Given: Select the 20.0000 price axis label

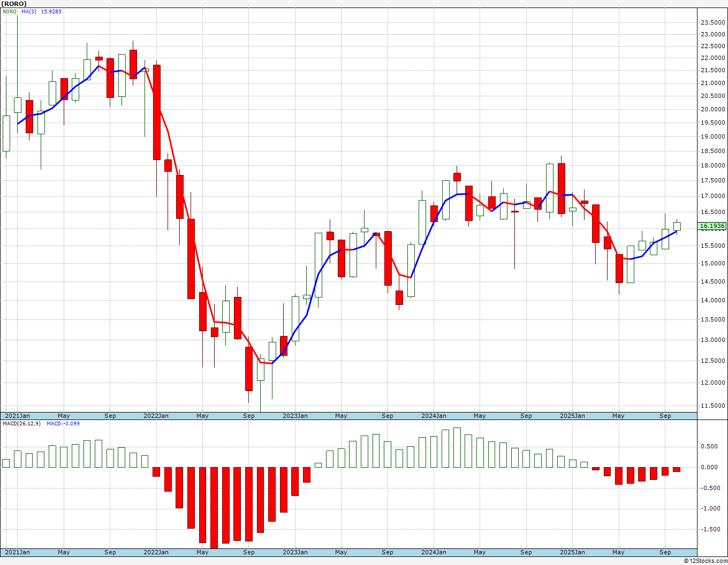Looking at the screenshot, I should (713, 109).
